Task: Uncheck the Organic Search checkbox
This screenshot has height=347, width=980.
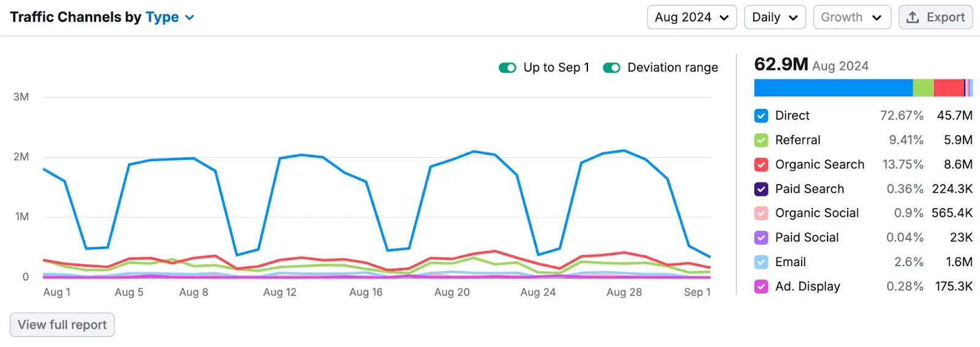Action: pyautogui.click(x=761, y=165)
